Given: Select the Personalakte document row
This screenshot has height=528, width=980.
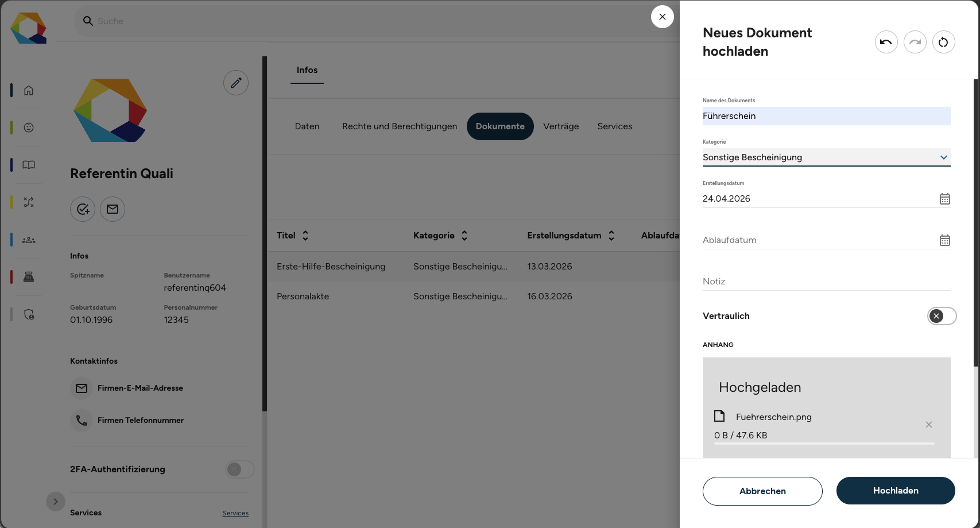Looking at the screenshot, I should (x=474, y=296).
